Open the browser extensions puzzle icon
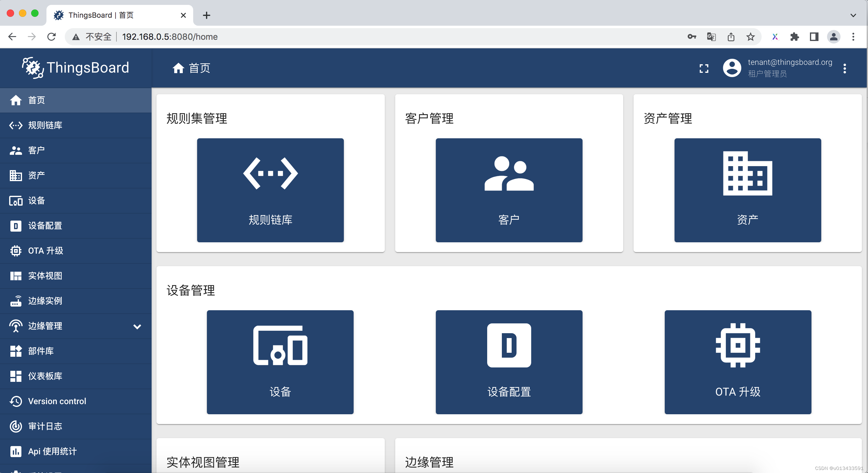The width and height of the screenshot is (868, 473). (795, 36)
